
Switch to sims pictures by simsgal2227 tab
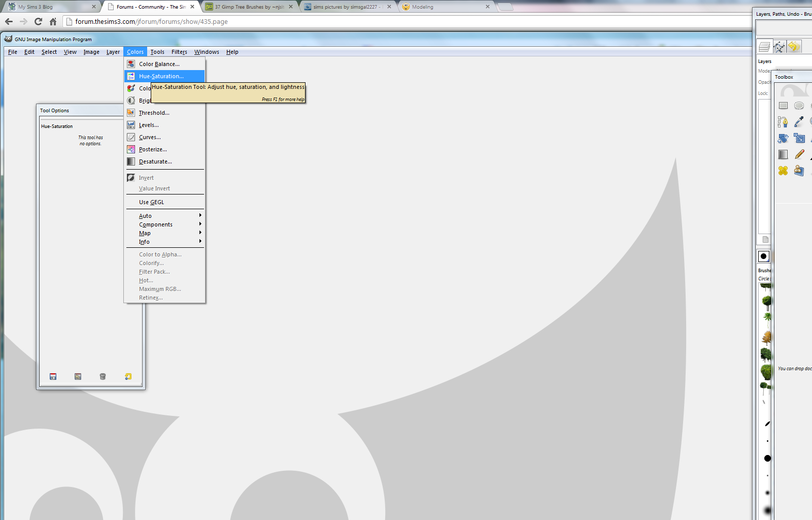point(347,7)
